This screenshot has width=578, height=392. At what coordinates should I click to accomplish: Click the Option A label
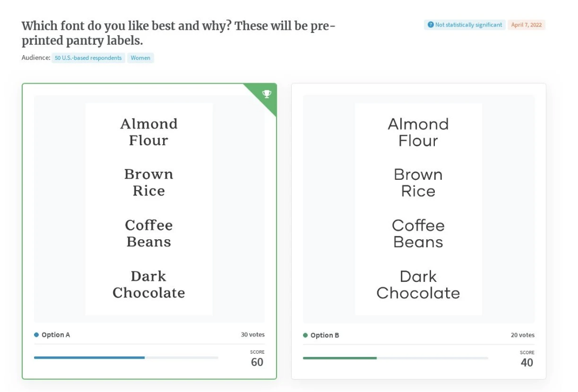pyautogui.click(x=56, y=335)
